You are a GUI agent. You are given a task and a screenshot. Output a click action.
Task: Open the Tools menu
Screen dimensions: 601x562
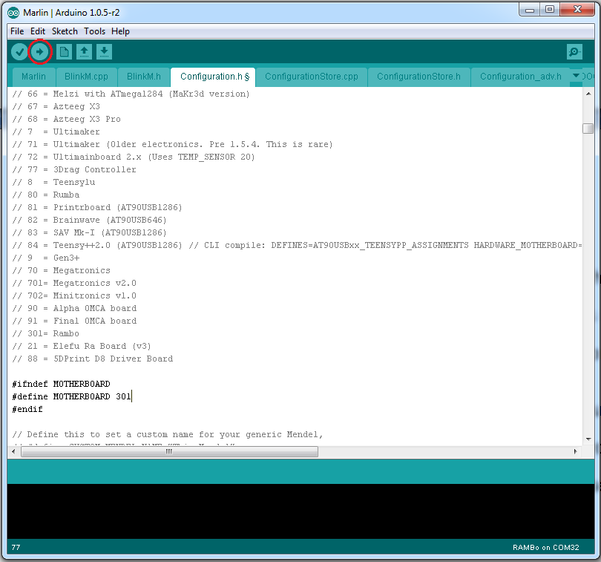(94, 31)
